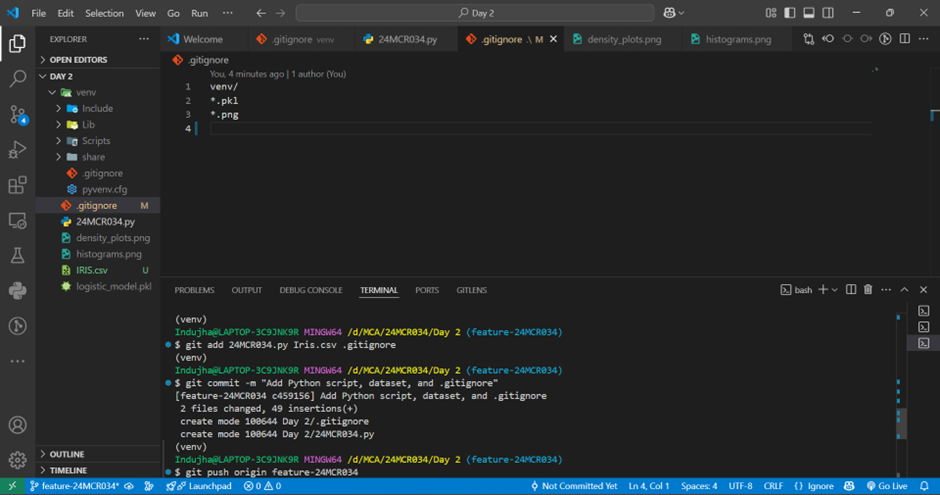The height and width of the screenshot is (495, 940).
Task: Open the Search view in activity bar
Action: coord(17,78)
